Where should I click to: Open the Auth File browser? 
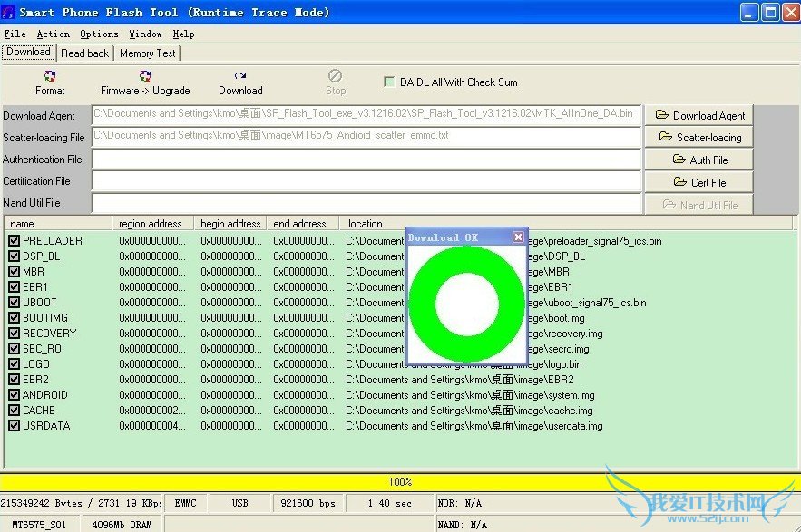pos(699,160)
